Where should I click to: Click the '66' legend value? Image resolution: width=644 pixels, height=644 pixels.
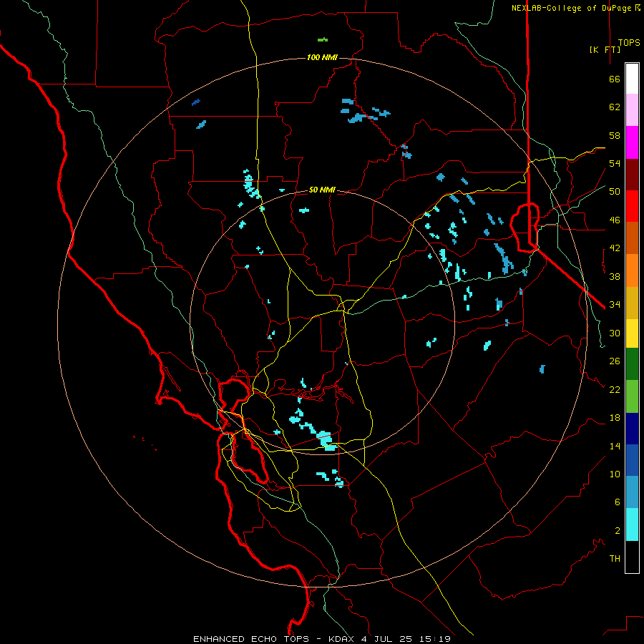point(615,79)
